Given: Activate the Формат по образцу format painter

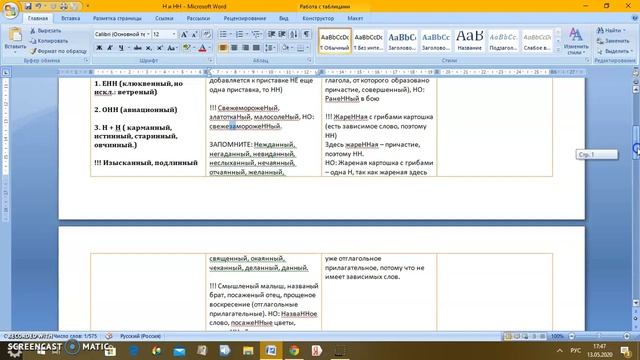Looking at the screenshot, I should click(58, 51).
